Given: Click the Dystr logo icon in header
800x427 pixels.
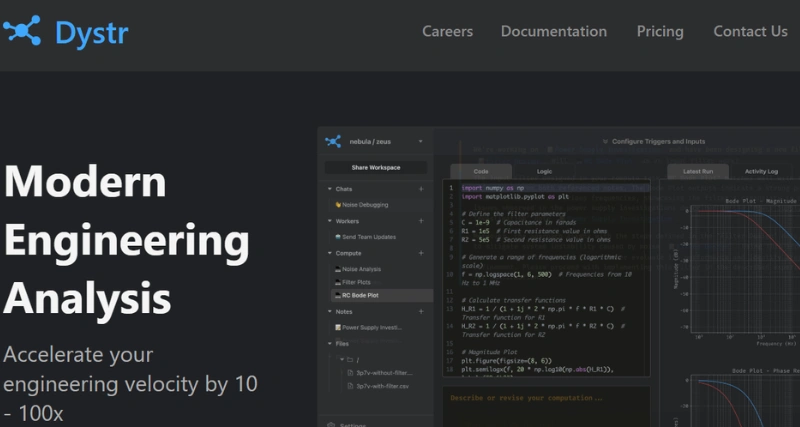Looking at the screenshot, I should point(22,31).
